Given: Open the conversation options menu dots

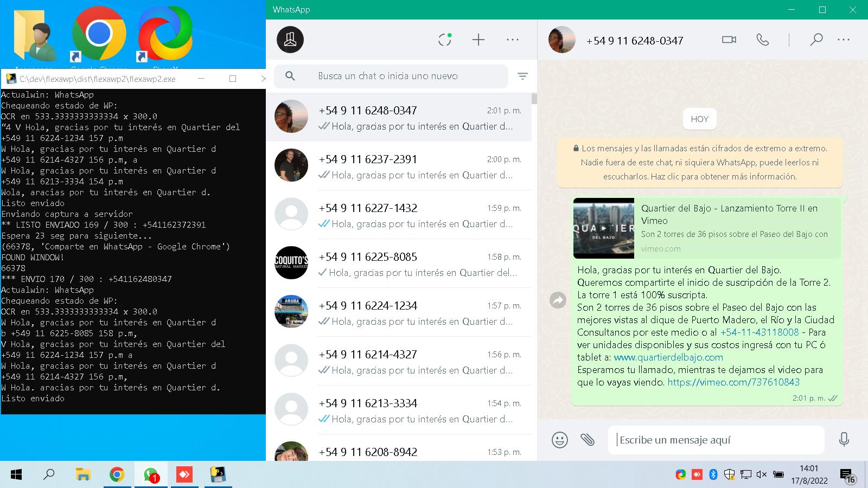Looking at the screenshot, I should pyautogui.click(x=844, y=40).
